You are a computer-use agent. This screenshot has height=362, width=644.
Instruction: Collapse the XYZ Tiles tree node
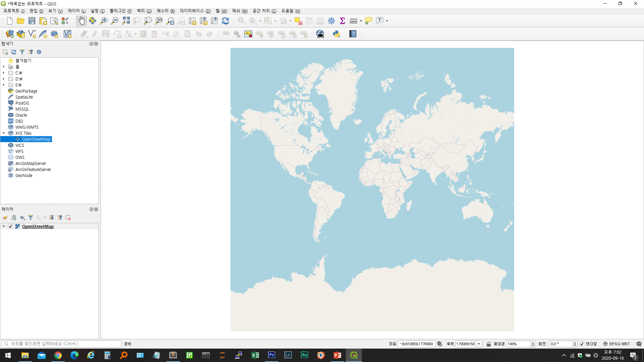click(4, 133)
